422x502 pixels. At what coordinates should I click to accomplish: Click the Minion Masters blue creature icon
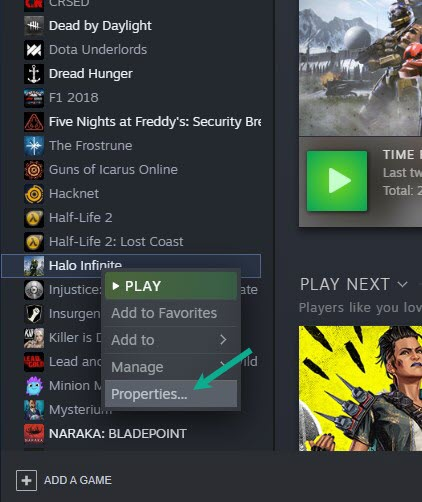tap(34, 386)
